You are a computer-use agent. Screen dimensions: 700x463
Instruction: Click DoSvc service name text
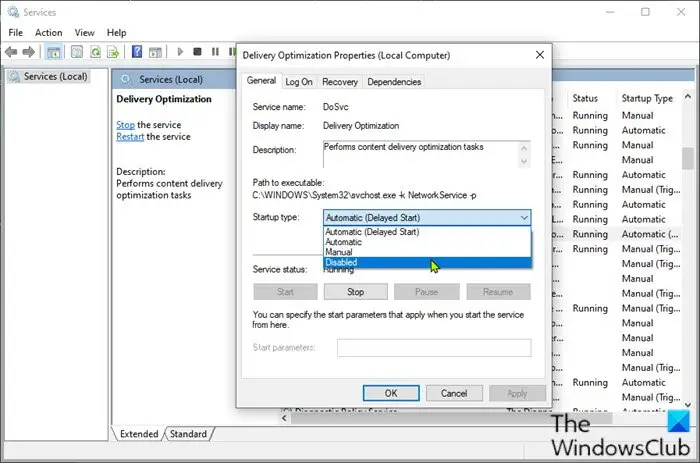(336, 107)
